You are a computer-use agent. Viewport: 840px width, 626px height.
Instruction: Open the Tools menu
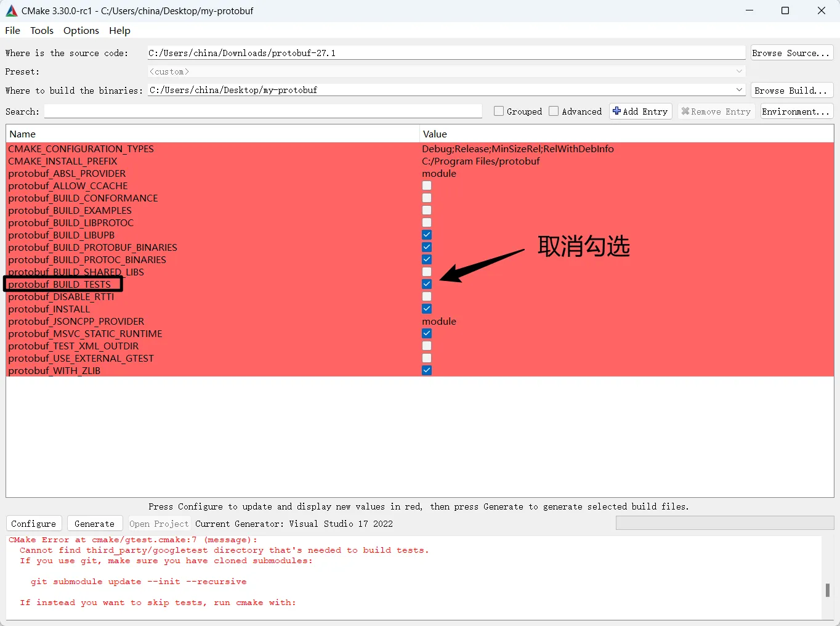coord(42,30)
